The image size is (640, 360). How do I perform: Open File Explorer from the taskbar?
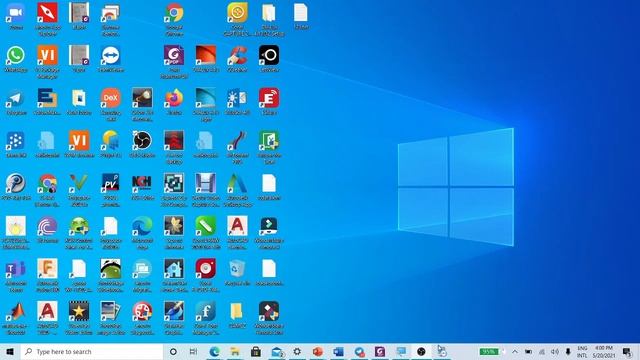(x=235, y=351)
